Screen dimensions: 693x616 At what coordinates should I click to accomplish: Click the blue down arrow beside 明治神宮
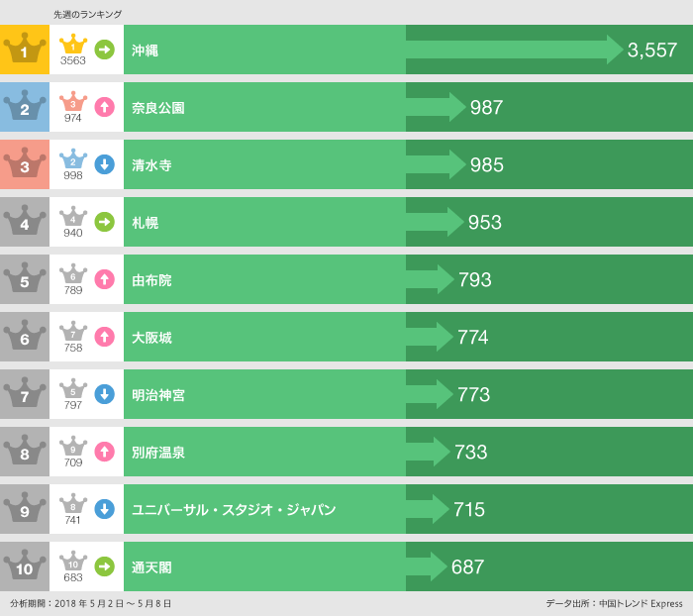105,394
